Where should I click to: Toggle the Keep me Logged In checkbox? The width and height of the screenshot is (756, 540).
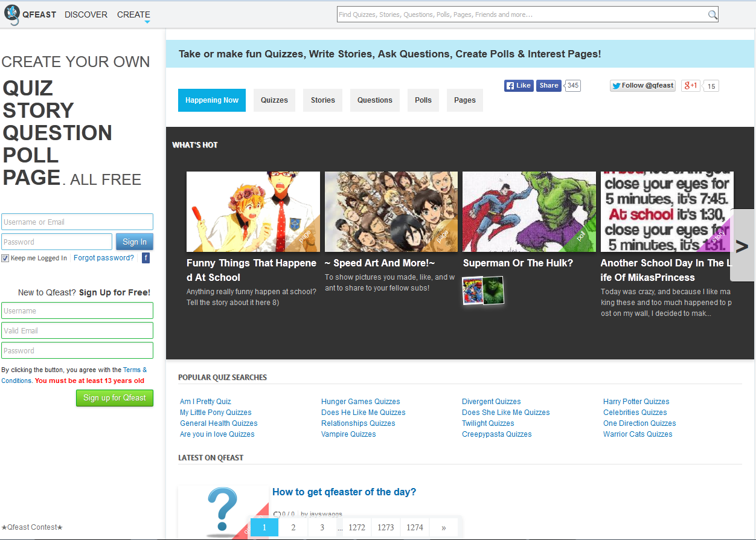[x=5, y=259]
